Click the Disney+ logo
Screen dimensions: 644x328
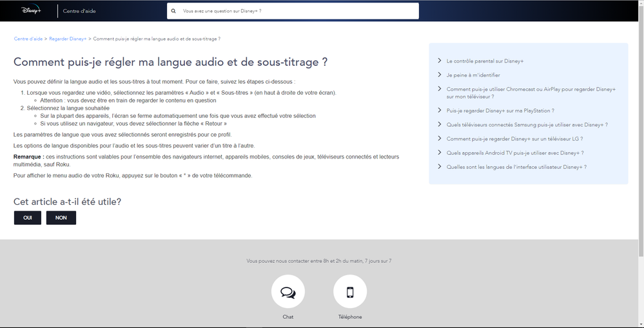31,10
